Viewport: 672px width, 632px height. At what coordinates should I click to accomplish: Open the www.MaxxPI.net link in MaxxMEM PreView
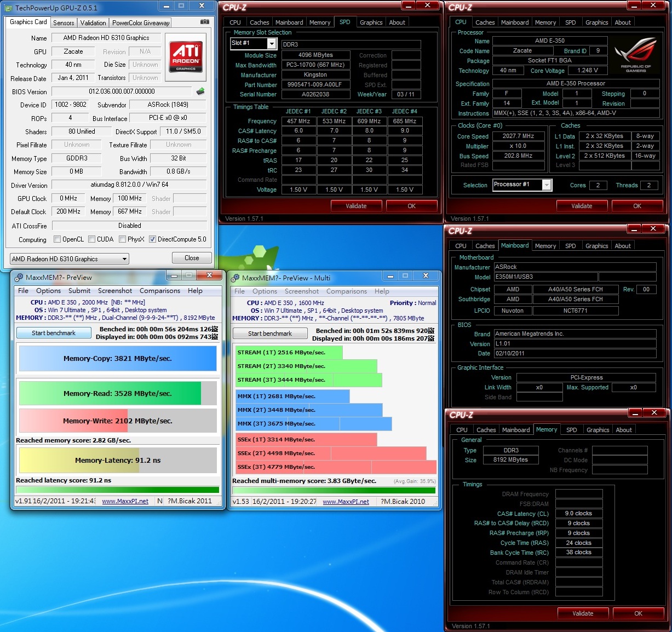(x=125, y=501)
